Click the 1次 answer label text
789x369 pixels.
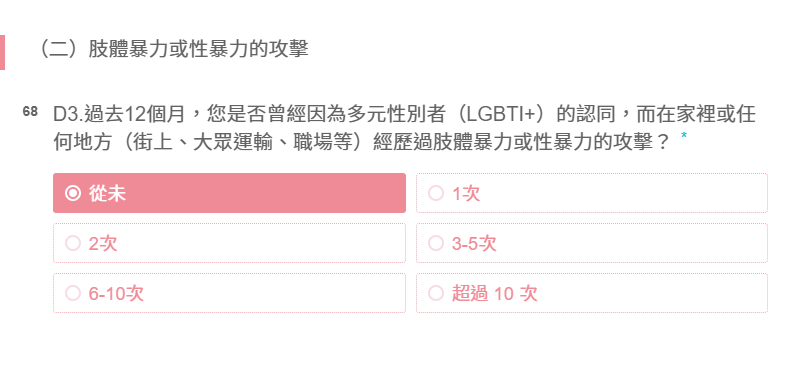coord(466,193)
